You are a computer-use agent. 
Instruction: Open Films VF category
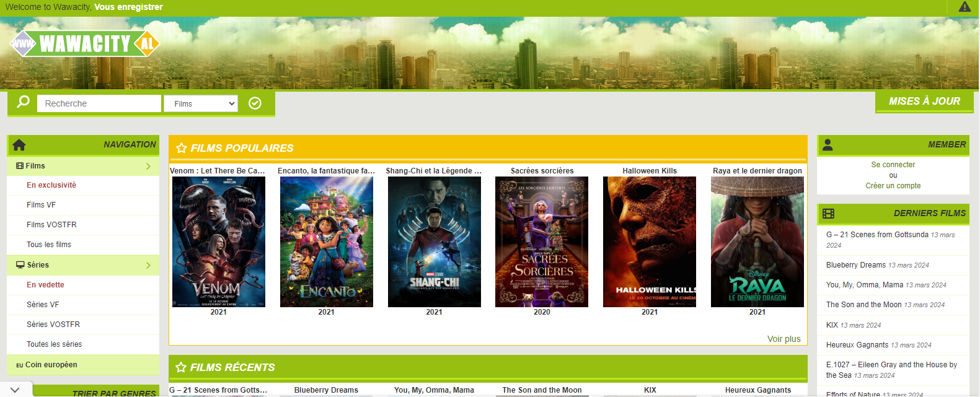pyautogui.click(x=41, y=205)
